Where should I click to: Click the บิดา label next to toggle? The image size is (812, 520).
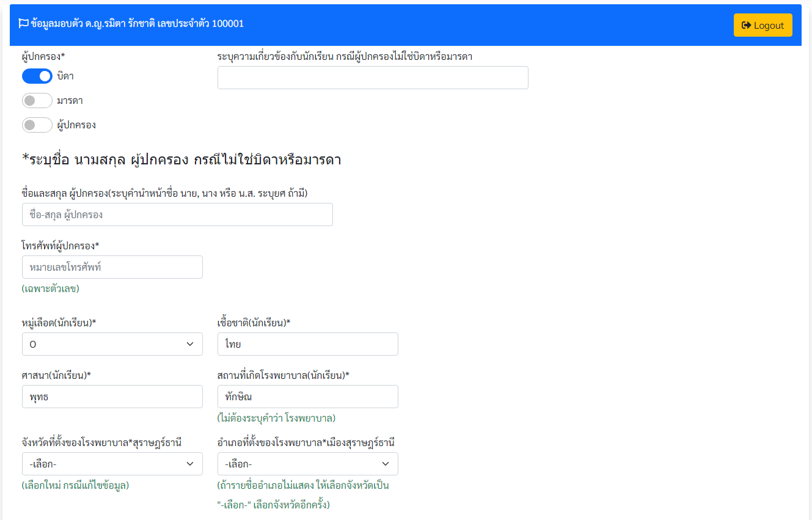65,76
